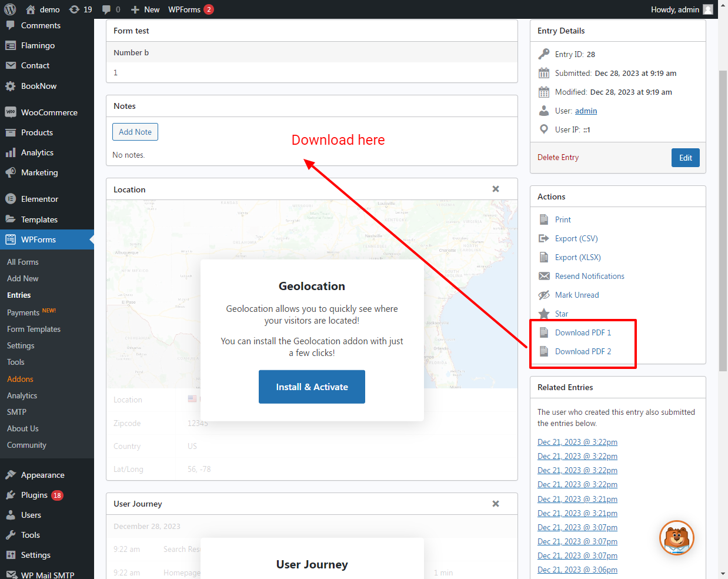Select the Export (XLSX) spreadsheet icon

coord(544,257)
